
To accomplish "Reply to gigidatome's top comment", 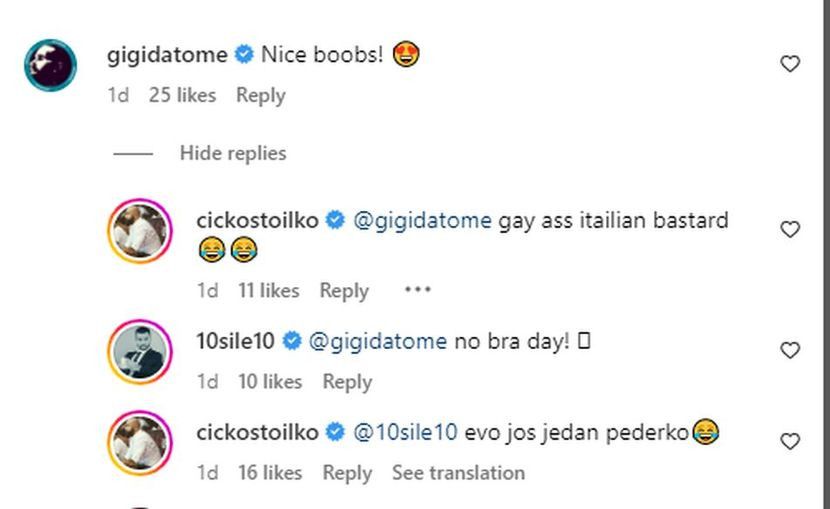I will coord(260,95).
